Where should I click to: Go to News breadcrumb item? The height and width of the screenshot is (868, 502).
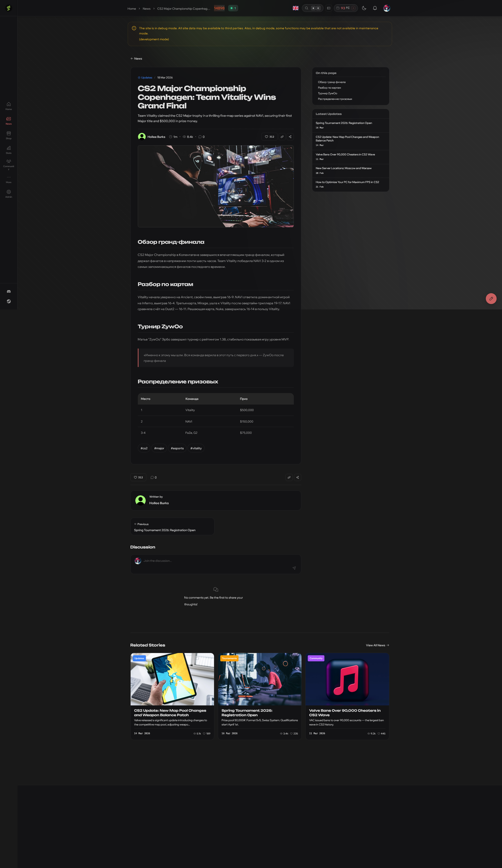[x=146, y=9]
